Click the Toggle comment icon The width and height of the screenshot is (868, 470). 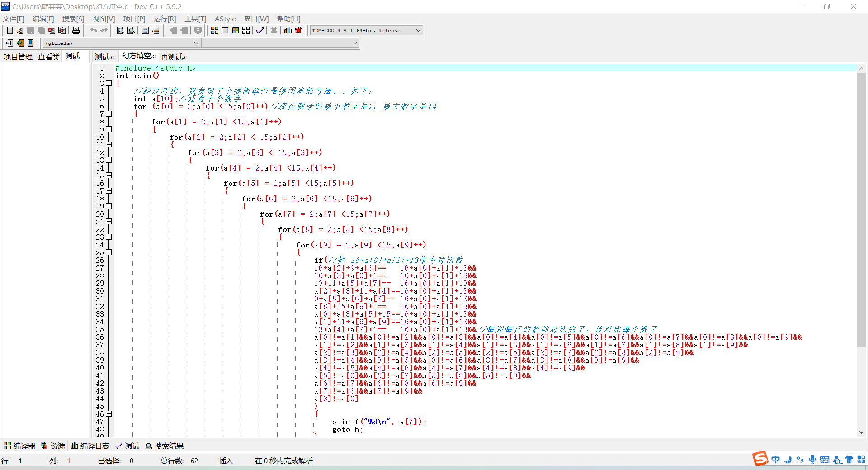[x=198, y=30]
